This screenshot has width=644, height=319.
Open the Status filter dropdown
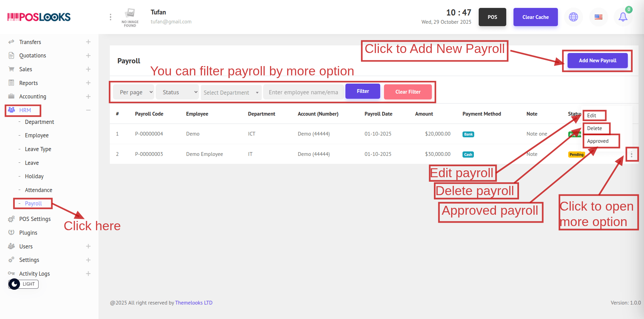pos(177,92)
